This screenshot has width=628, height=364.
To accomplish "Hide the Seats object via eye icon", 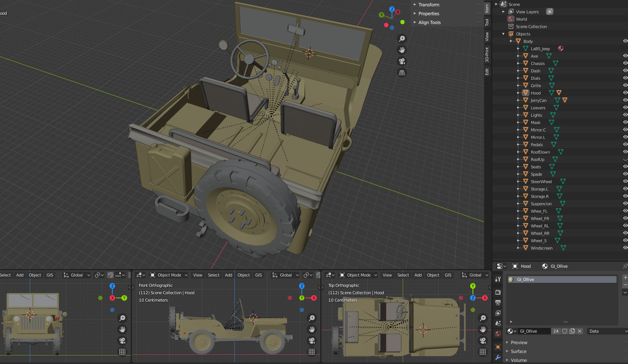I will (x=625, y=166).
